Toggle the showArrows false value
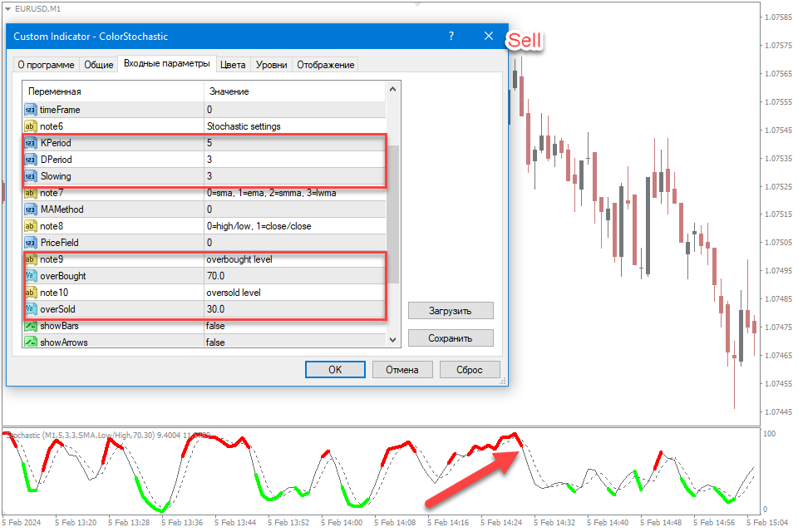This screenshot has height=532, width=798. point(216,342)
